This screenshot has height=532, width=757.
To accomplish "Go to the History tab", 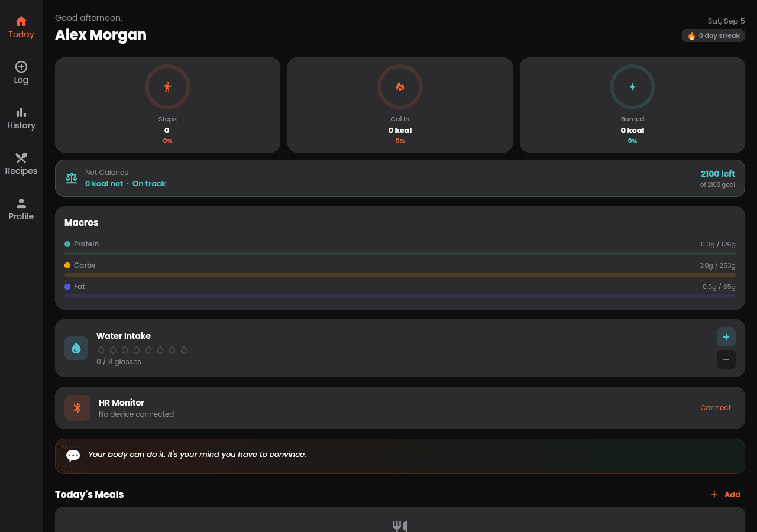I will point(21,119).
